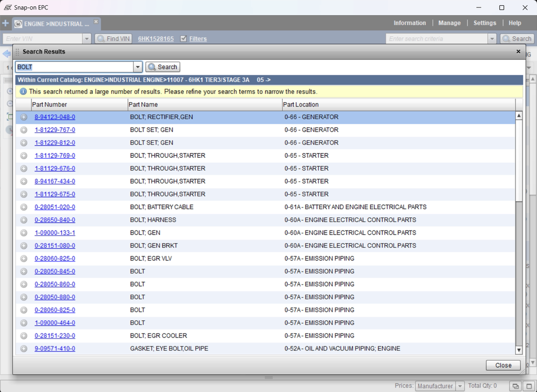537x392 pixels.
Task: Click the plus icon beside 0-28051-020-0
Action: pyautogui.click(x=24, y=207)
